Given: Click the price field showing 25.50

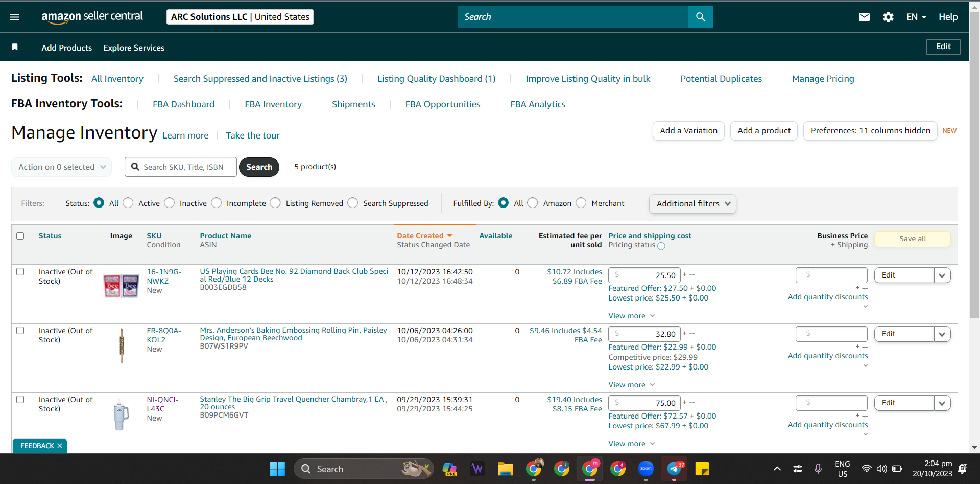Looking at the screenshot, I should point(644,275).
